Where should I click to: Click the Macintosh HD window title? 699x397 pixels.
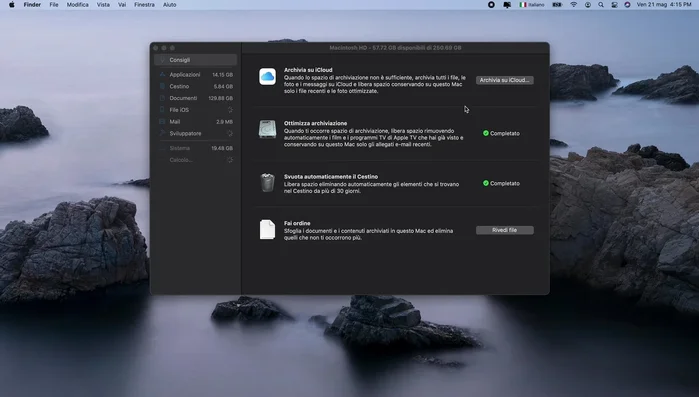[x=395, y=48]
